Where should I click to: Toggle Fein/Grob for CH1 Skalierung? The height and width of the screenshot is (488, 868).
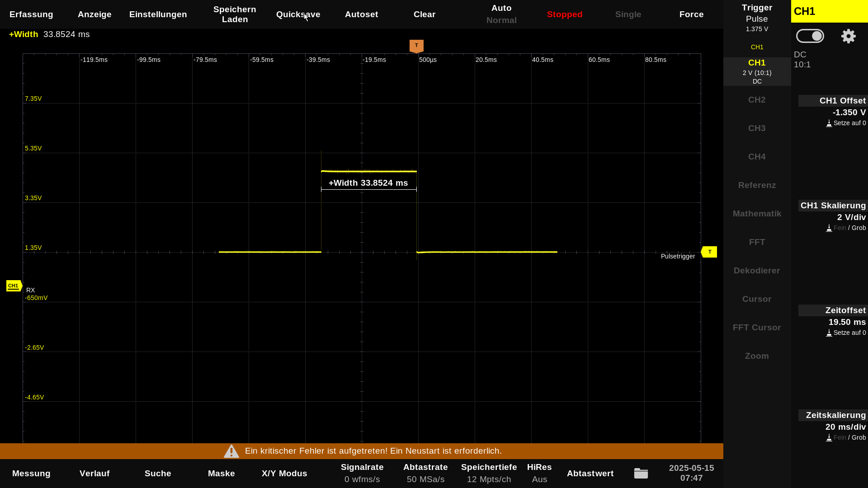845,228
